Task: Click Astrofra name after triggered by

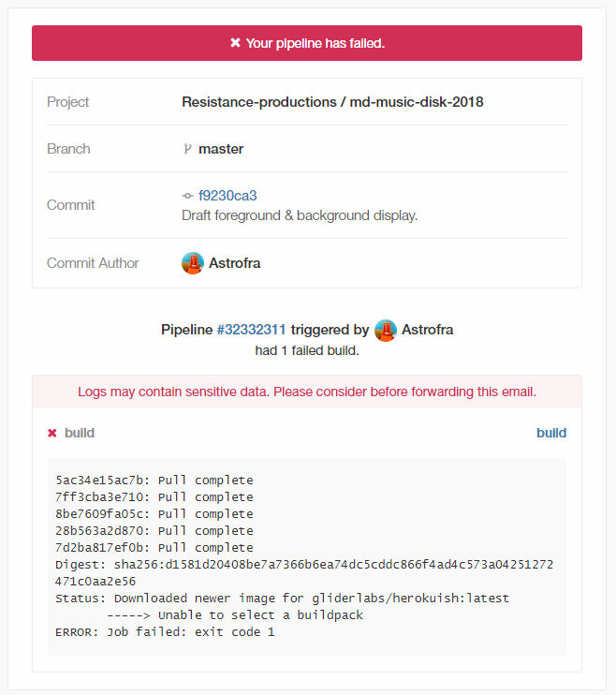Action: tap(428, 330)
